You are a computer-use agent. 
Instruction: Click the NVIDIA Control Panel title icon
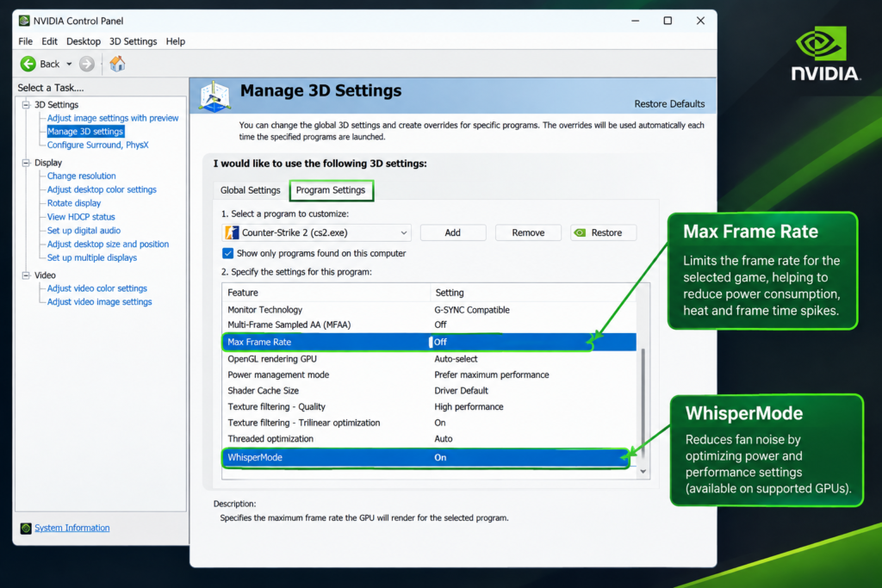point(24,21)
